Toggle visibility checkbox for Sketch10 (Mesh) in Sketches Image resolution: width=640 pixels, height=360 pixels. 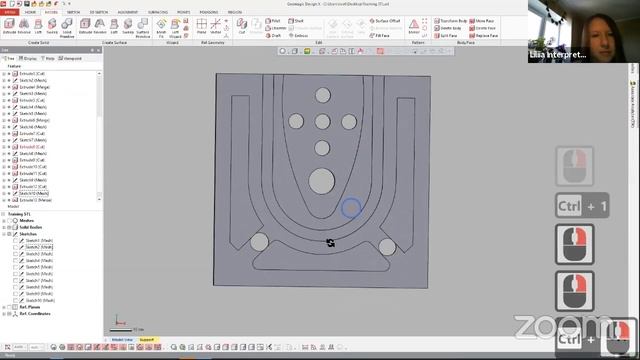(x=16, y=300)
